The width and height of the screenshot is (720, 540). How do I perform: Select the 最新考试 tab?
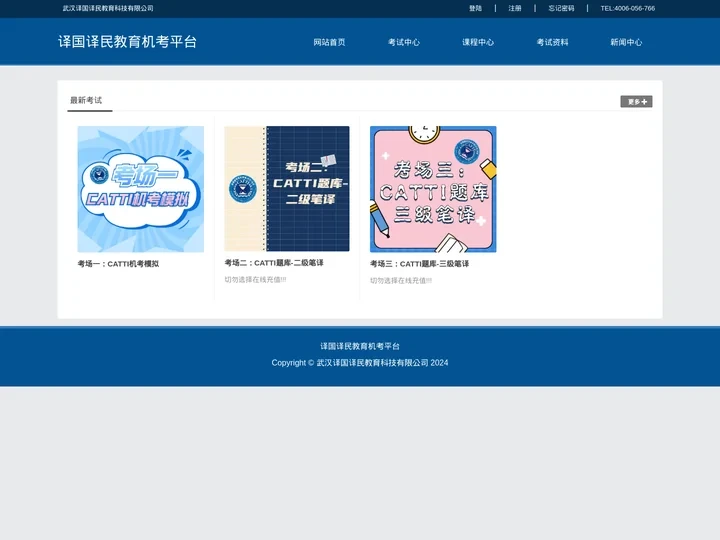(x=86, y=100)
